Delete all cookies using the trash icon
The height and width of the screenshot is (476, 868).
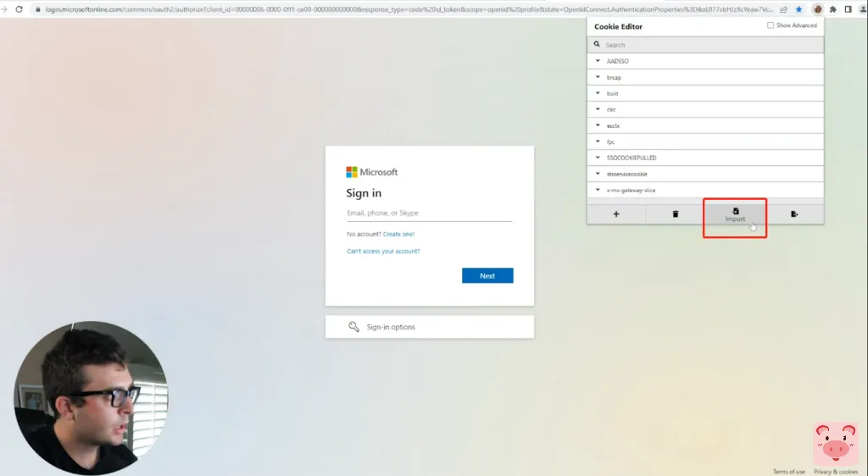[x=676, y=214]
